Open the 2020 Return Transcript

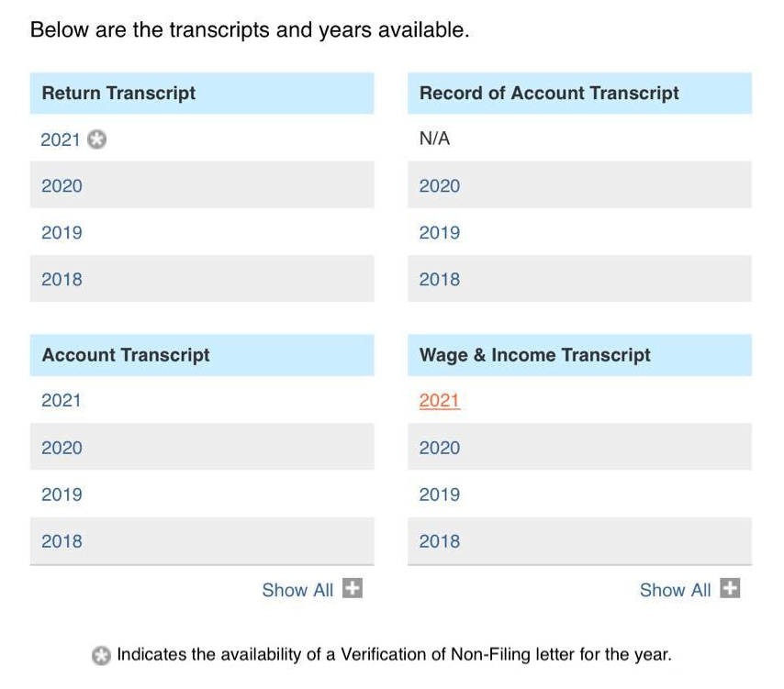pos(62,186)
